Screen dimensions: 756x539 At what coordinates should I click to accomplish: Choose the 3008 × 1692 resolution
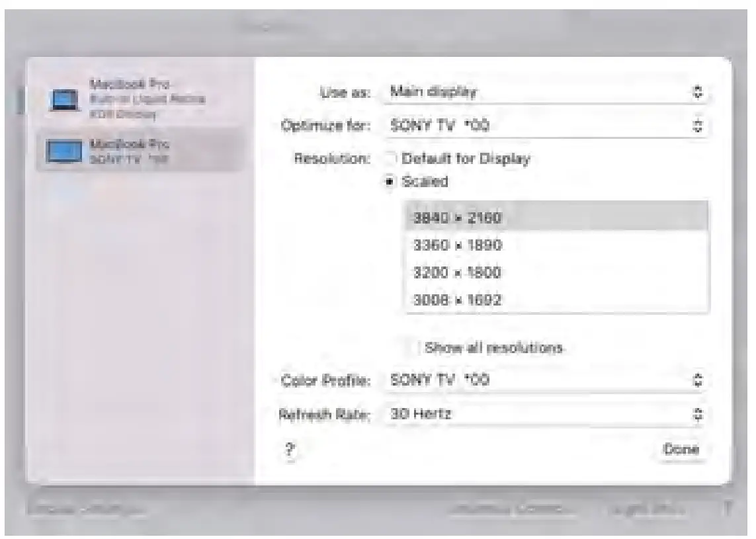tap(558, 300)
